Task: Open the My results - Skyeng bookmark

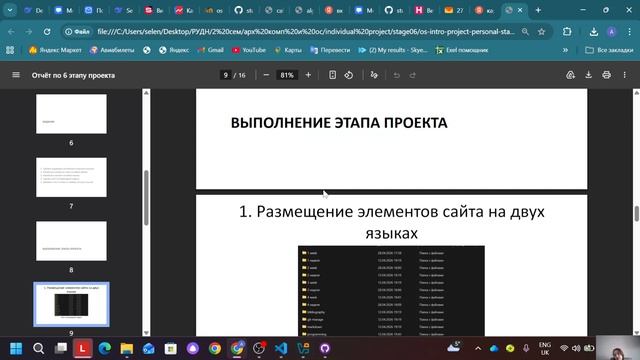Action: coord(393,50)
